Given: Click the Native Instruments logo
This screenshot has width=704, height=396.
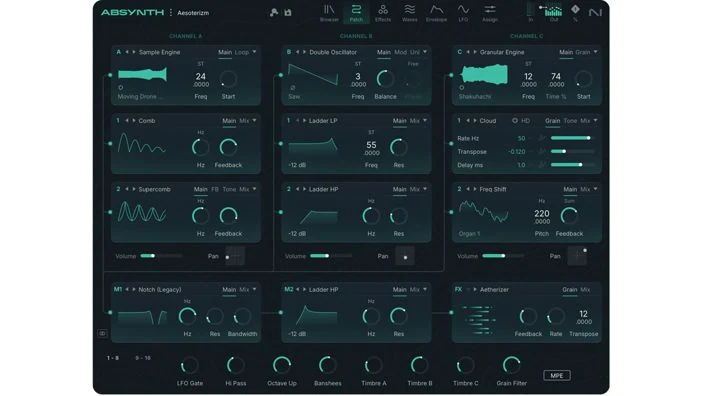Looking at the screenshot, I should [x=595, y=13].
